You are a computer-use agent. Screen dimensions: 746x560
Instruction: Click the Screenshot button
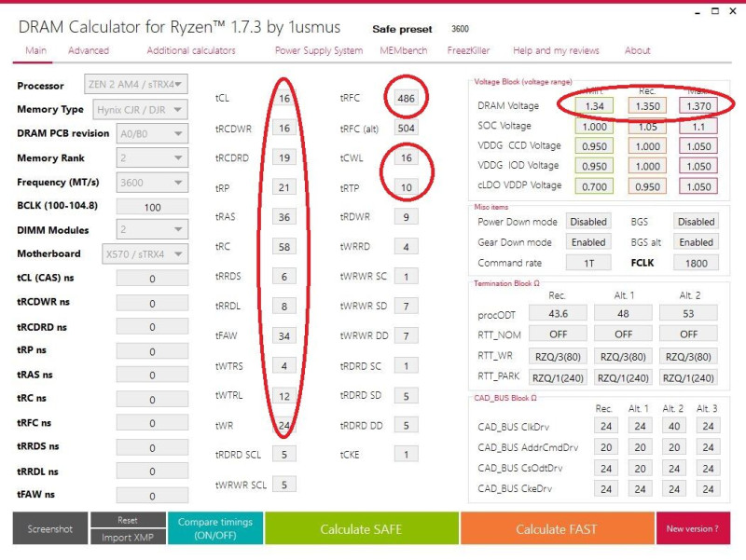pyautogui.click(x=50, y=528)
